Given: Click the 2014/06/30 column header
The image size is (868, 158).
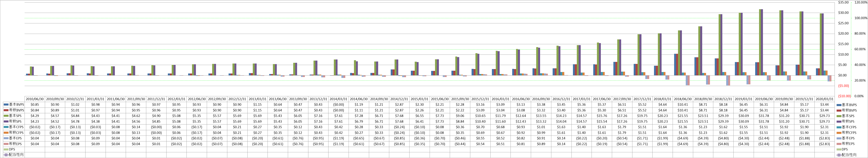Looking at the screenshot, I should pyautogui.click(x=359, y=99).
